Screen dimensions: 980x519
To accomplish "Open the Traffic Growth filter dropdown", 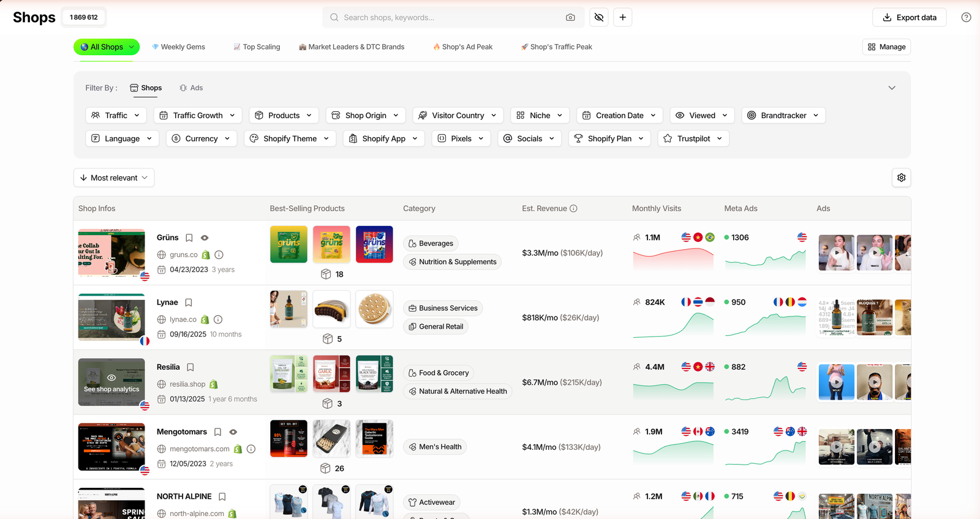I will [198, 115].
